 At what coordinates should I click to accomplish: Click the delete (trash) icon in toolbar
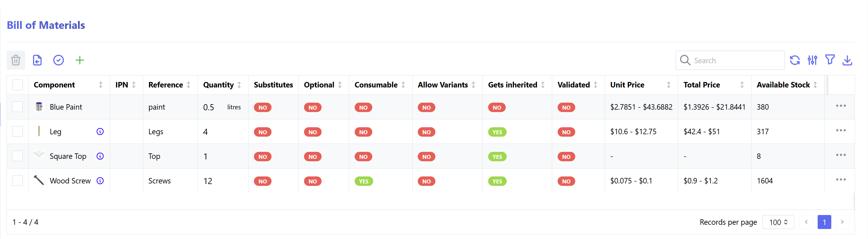pyautogui.click(x=16, y=60)
